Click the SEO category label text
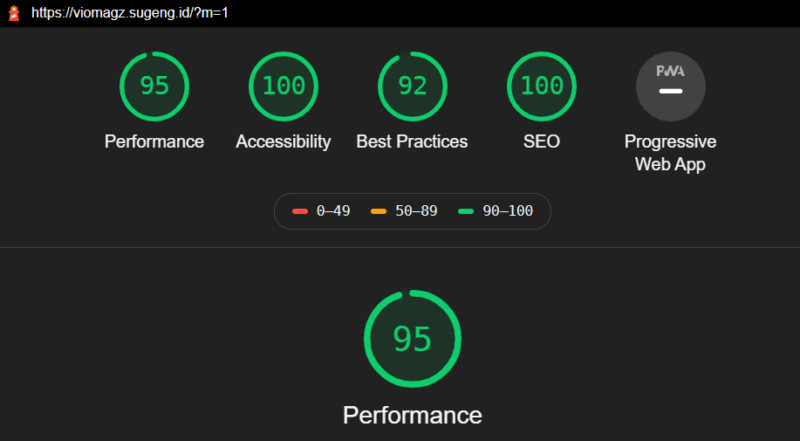This screenshot has width=800, height=441. point(541,142)
